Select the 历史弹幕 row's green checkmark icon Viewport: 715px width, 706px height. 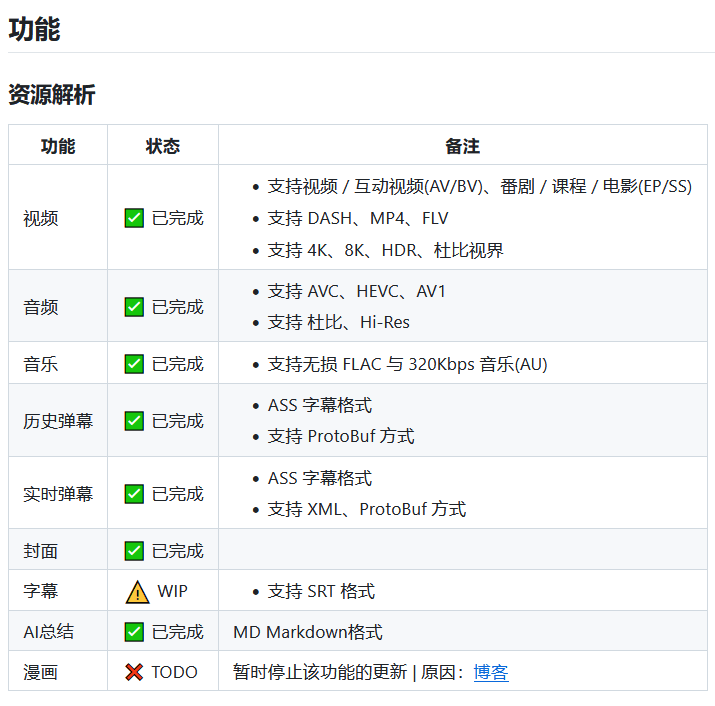pyautogui.click(x=134, y=421)
